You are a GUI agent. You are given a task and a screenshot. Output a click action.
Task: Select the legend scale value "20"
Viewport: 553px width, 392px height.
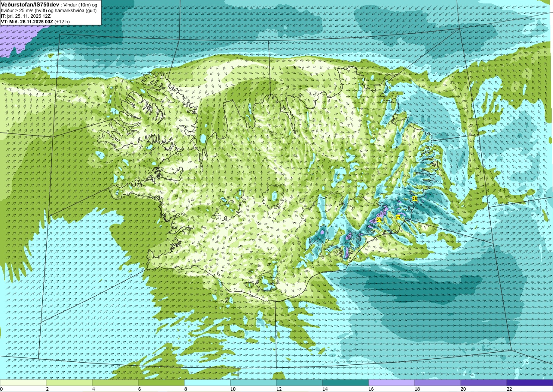pos(463,389)
